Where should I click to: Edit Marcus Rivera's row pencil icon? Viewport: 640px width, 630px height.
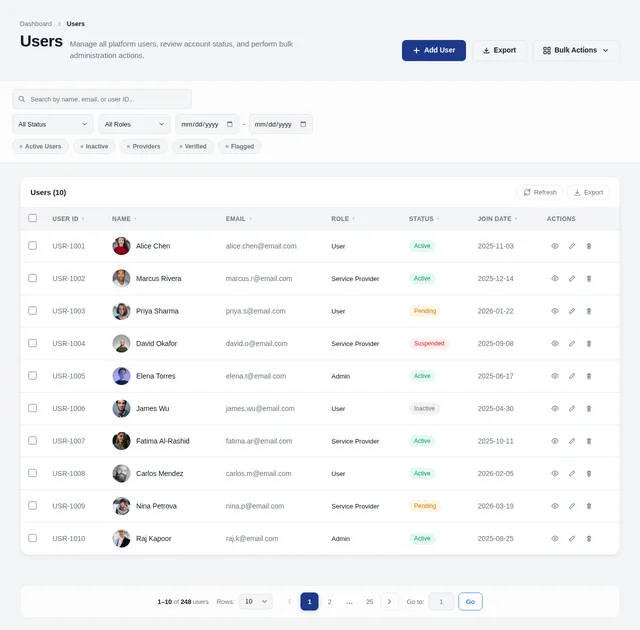tap(572, 279)
